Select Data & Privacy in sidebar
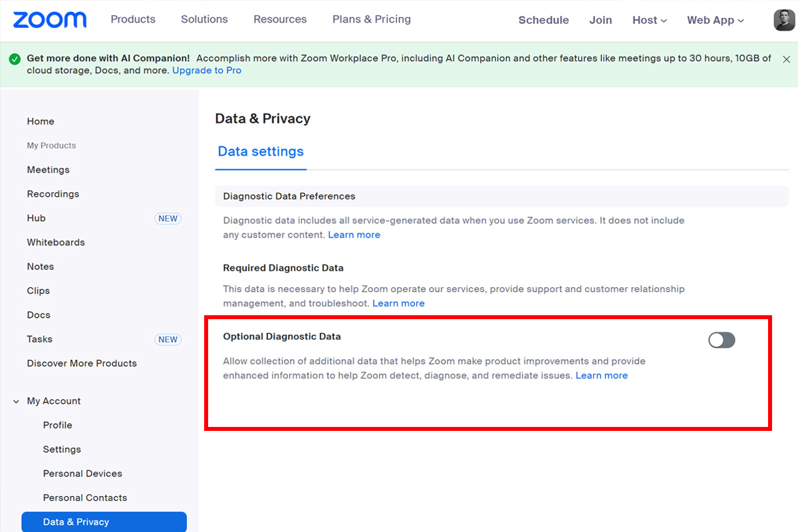The height and width of the screenshot is (532, 798). coord(76,522)
